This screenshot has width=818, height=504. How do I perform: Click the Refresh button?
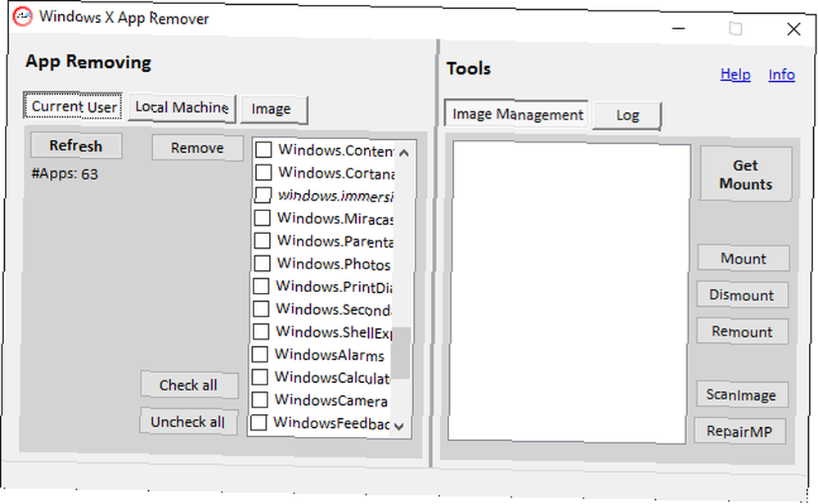click(76, 146)
